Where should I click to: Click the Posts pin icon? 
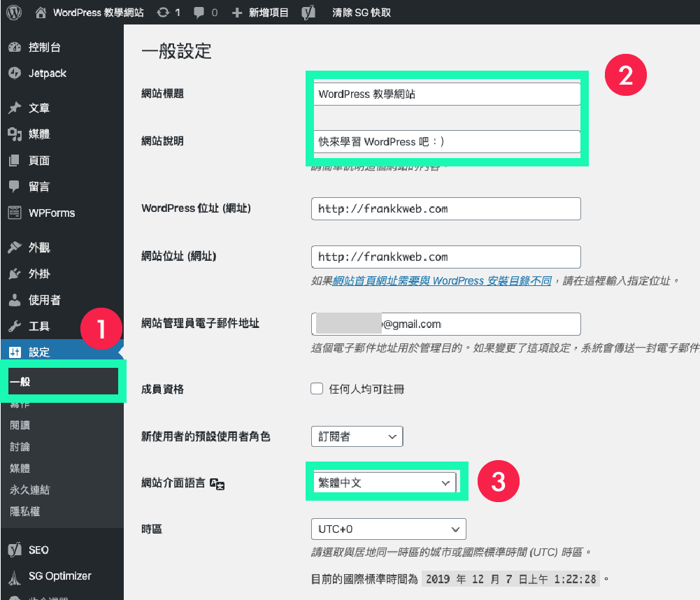pos(15,108)
